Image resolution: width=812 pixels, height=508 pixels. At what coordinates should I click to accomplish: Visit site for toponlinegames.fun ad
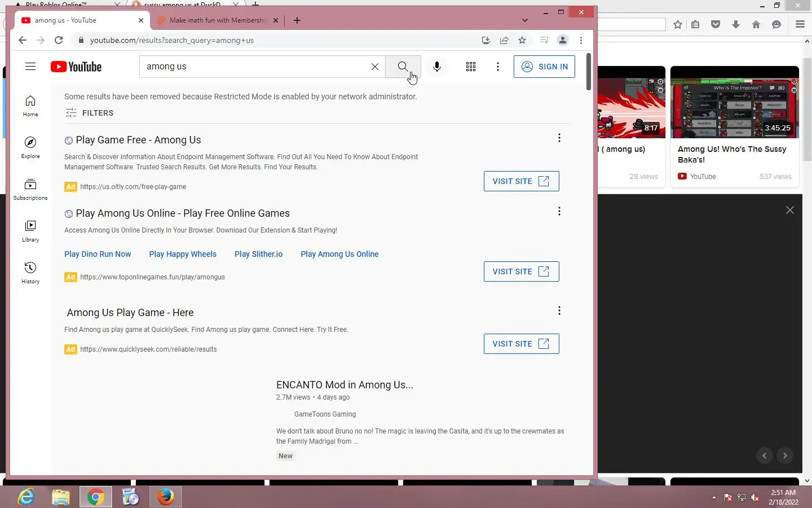click(x=521, y=271)
